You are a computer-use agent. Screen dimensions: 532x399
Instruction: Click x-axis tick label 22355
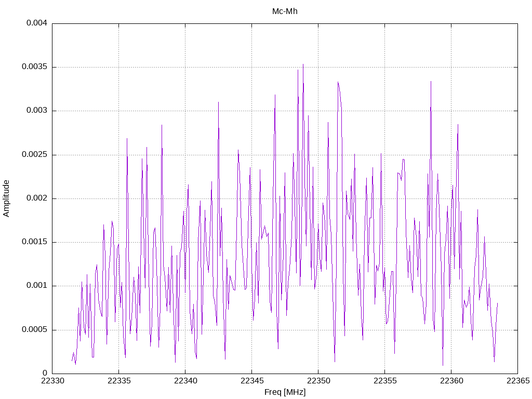385,381
